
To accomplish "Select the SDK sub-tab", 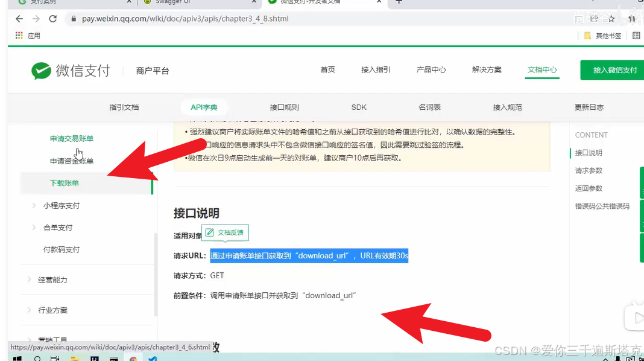I will [359, 107].
